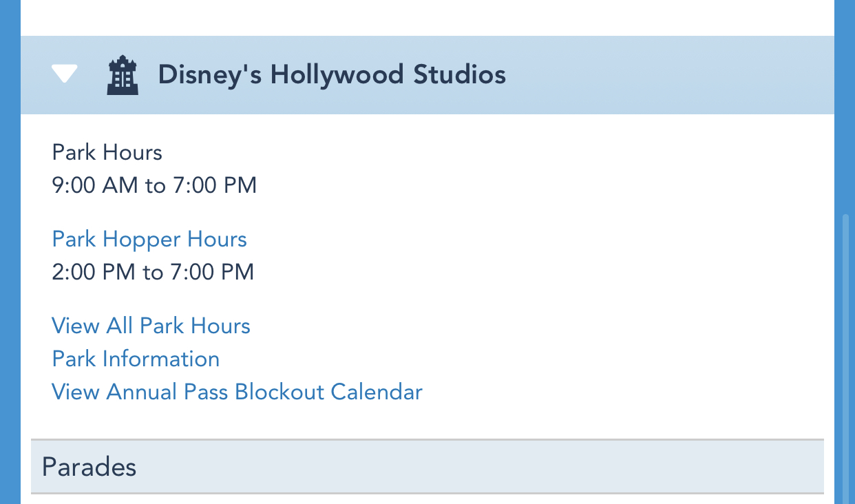Click blank space right of Parades label

point(482,467)
